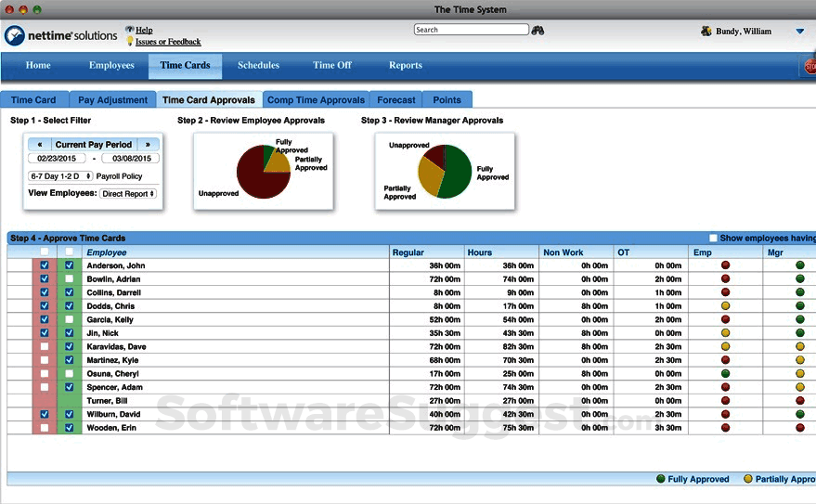Open the Help link
The image size is (816, 504).
click(x=144, y=31)
